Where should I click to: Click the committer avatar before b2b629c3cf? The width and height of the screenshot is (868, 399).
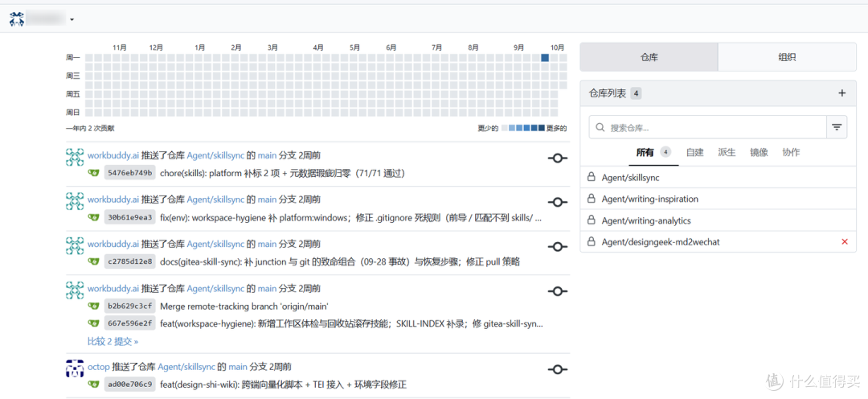coord(93,306)
